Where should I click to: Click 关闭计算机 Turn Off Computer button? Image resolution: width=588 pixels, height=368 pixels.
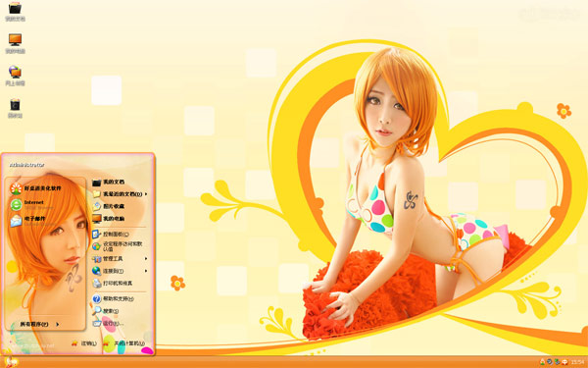124,343
